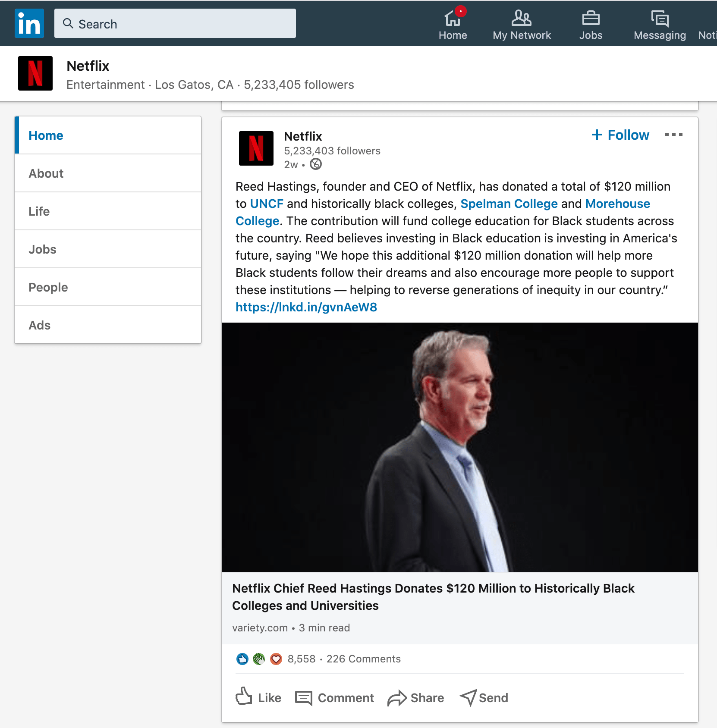Send the post via message
The image size is (717, 728).
point(484,697)
